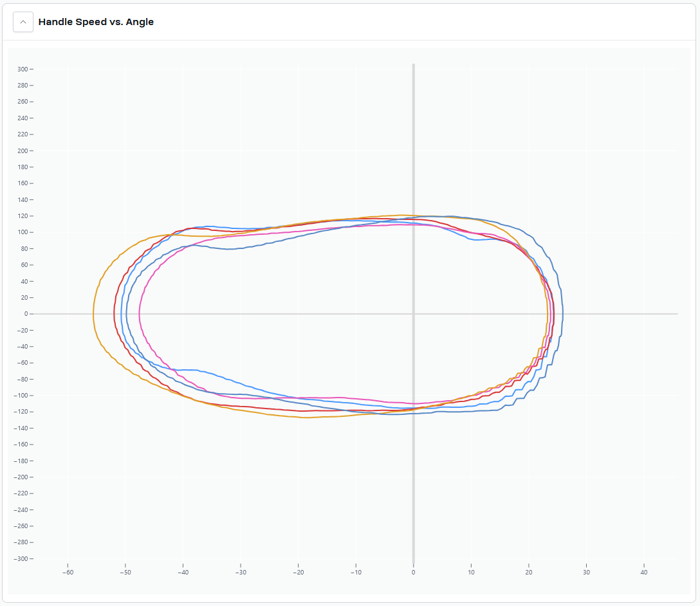Click the −100 tick label on the y-axis
Viewport: 700px width, 606px height.
(21, 396)
